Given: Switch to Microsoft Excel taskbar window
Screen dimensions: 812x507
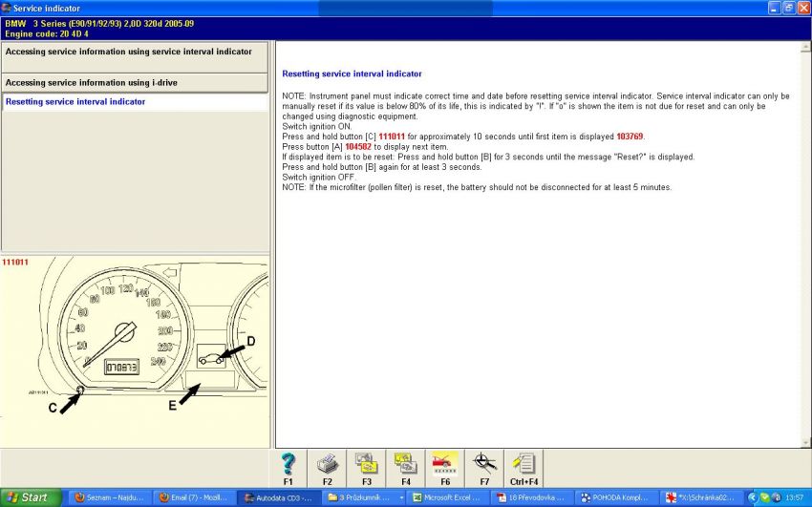Looking at the screenshot, I should tap(448, 497).
